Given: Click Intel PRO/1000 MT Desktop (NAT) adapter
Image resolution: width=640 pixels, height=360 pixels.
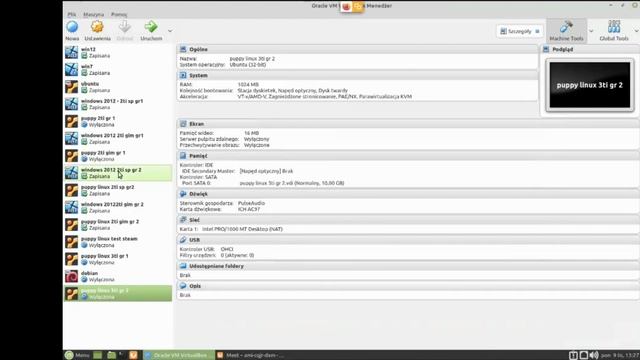Looking at the screenshot, I should [x=242, y=229].
